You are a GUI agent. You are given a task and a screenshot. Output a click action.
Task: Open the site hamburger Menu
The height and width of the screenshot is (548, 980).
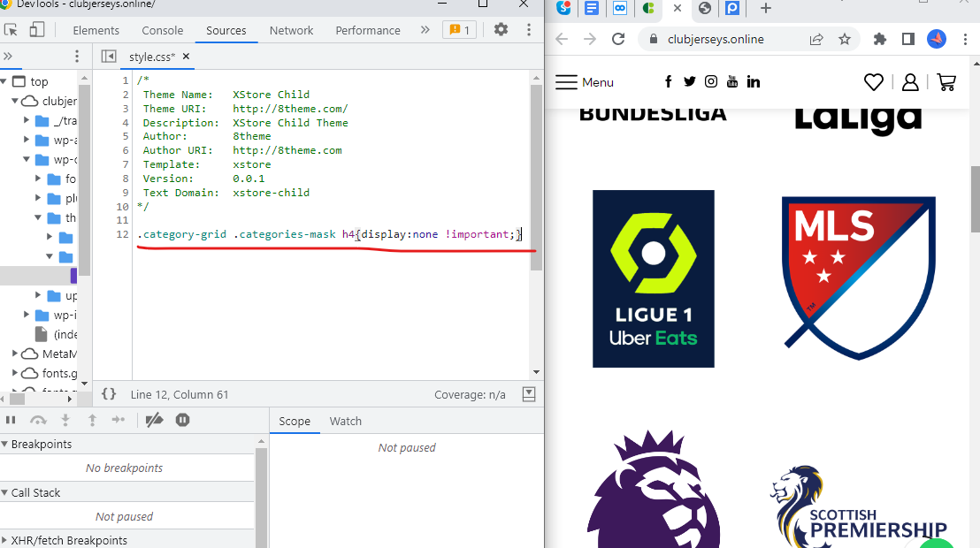click(585, 82)
